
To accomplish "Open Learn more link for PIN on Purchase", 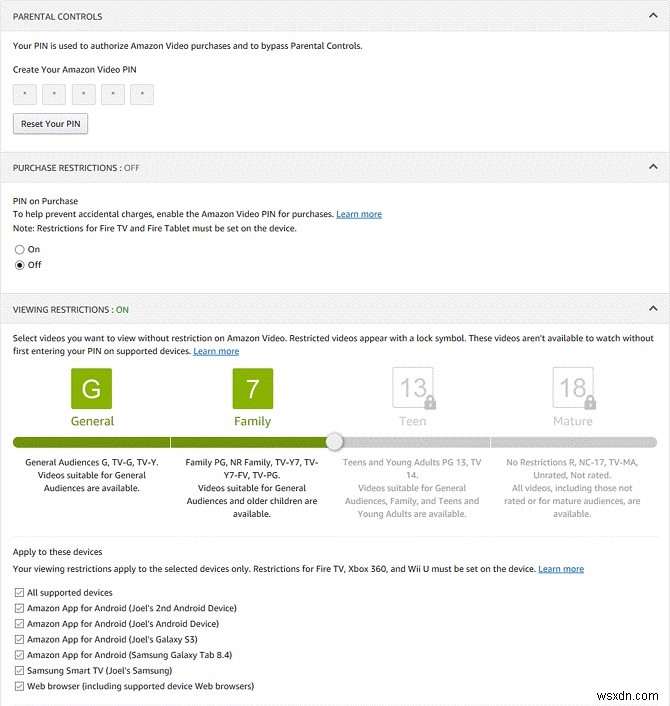I will coord(359,215).
